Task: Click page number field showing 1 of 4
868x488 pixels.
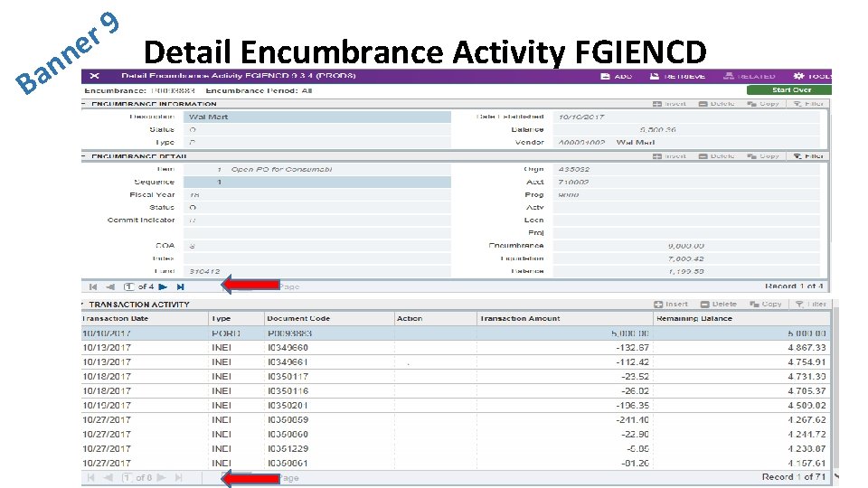Action: pos(129,286)
